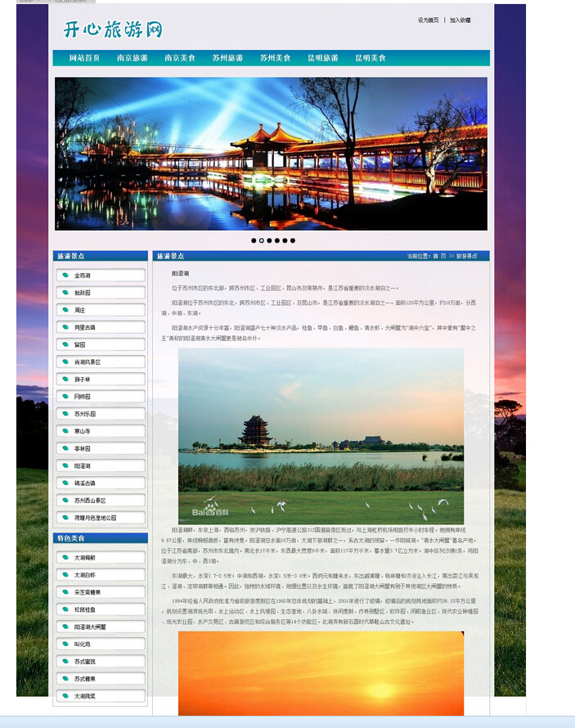Select the last carousel indicator dot

click(x=293, y=240)
